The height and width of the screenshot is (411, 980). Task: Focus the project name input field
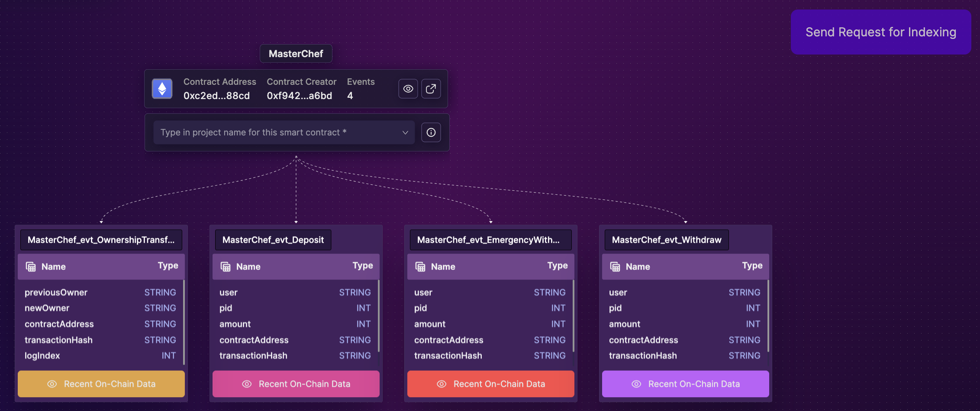tap(284, 132)
